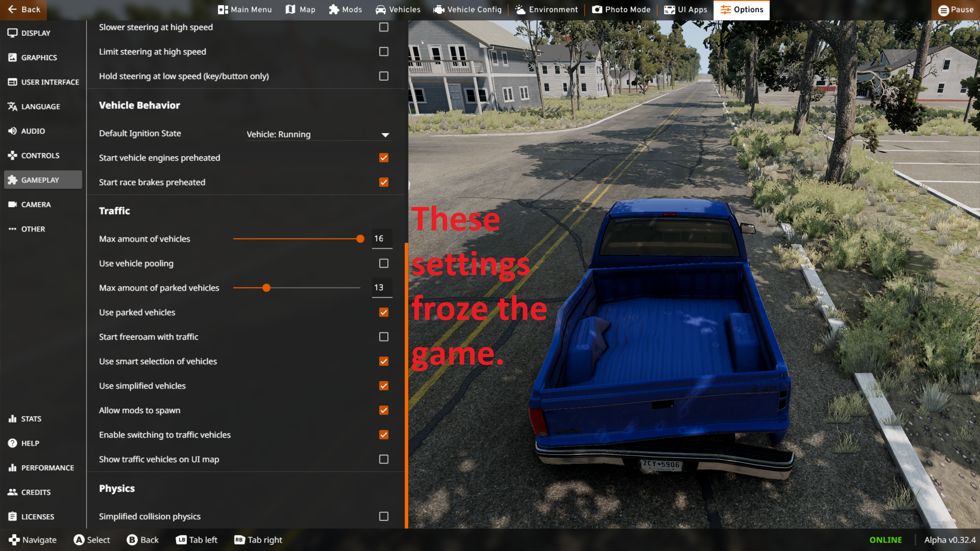Open the Controls settings category

coord(40,155)
